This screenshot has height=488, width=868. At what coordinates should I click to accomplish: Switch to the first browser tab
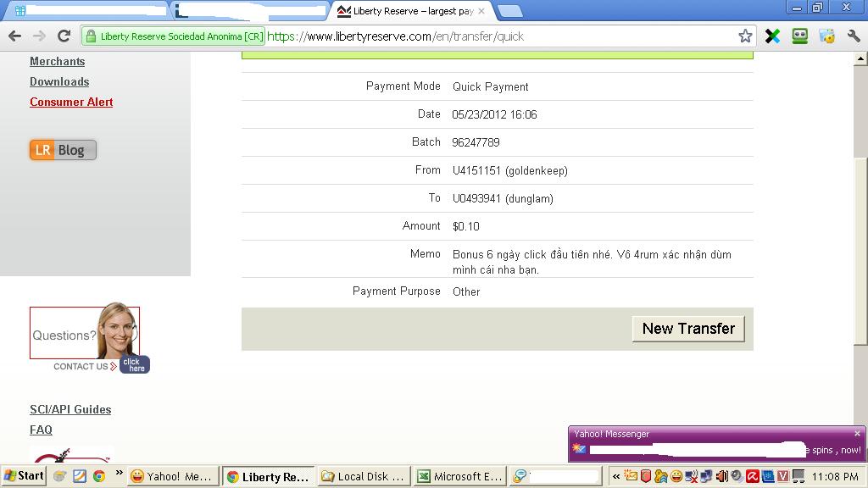coord(88,11)
